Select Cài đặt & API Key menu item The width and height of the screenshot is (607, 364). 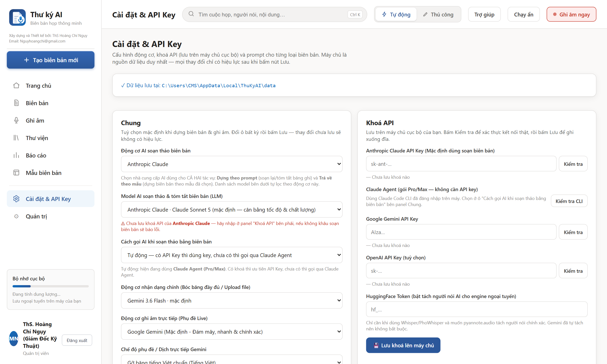pyautogui.click(x=51, y=199)
